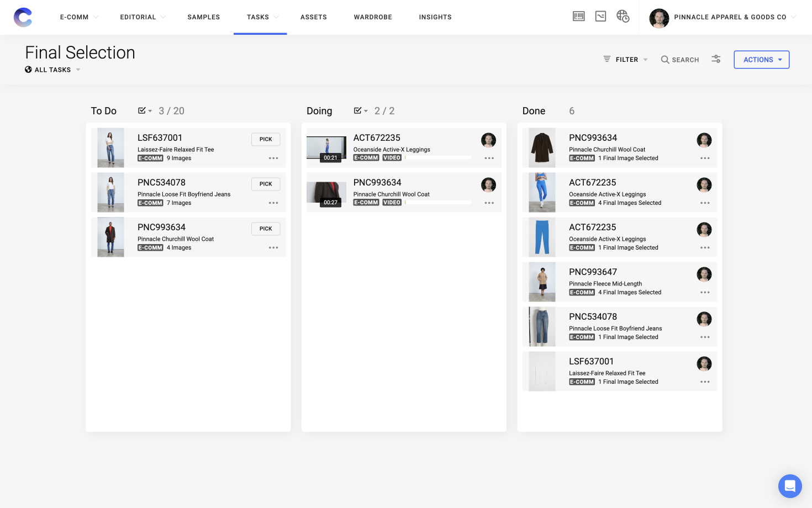Click the Pinnacle logo in the top left
812x508 pixels.
click(23, 17)
